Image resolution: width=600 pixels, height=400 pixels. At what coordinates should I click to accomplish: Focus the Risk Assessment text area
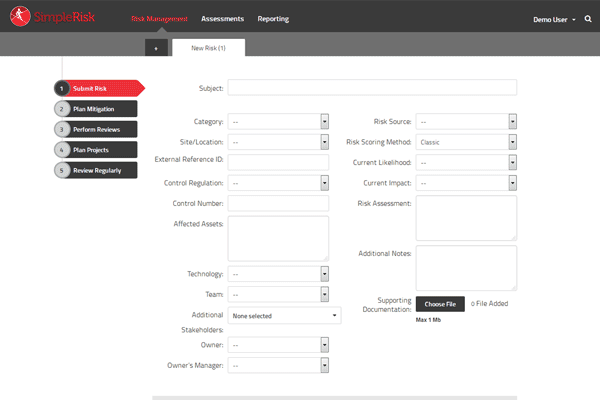coord(466,217)
